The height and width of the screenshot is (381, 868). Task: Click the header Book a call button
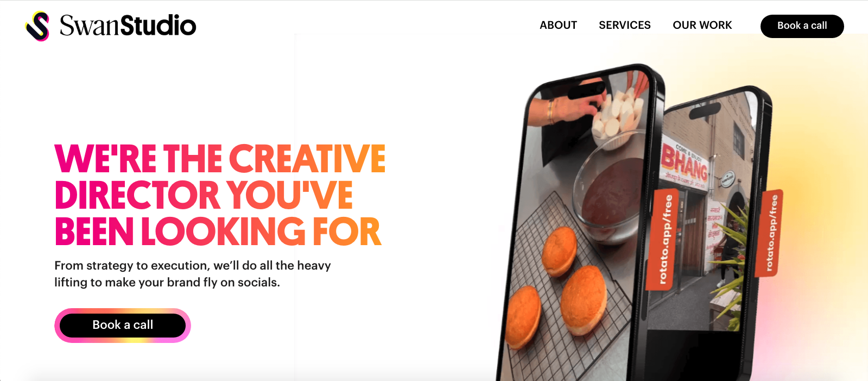[802, 26]
